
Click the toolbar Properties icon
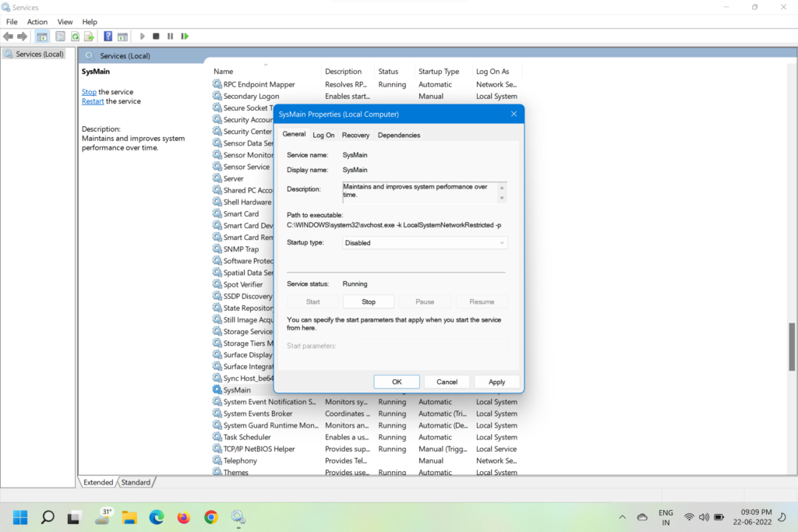point(60,37)
